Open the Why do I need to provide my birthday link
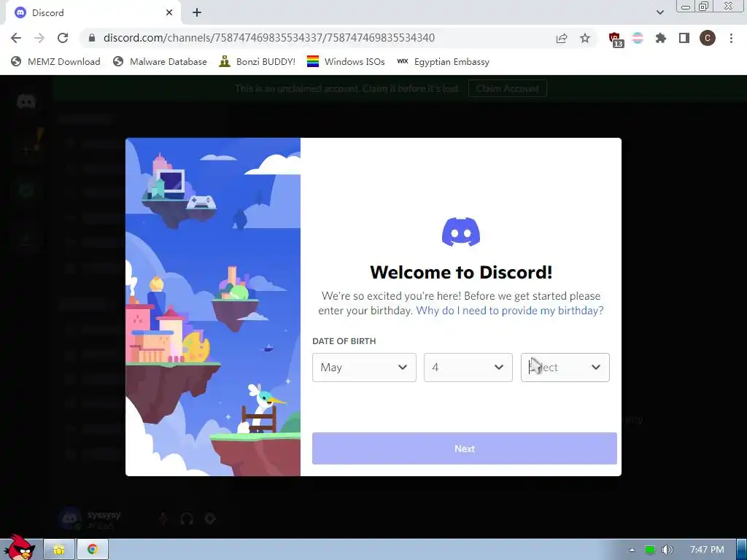The height and width of the screenshot is (560, 747). pos(510,311)
